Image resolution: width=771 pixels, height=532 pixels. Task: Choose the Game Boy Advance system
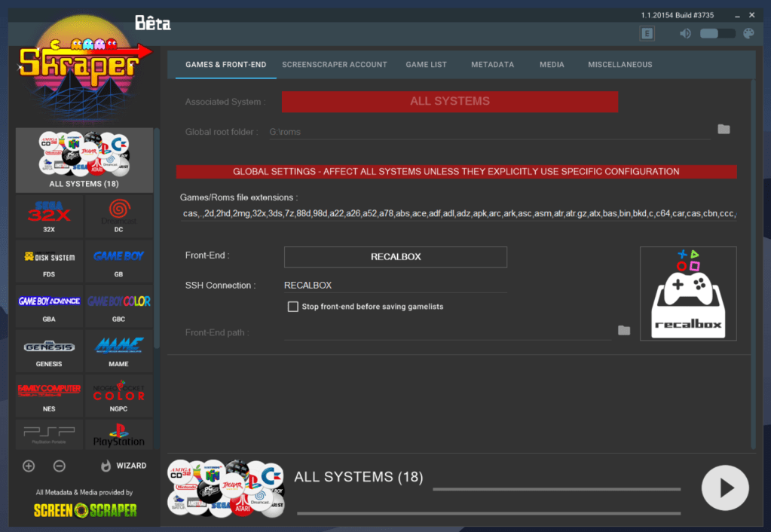pyautogui.click(x=49, y=306)
